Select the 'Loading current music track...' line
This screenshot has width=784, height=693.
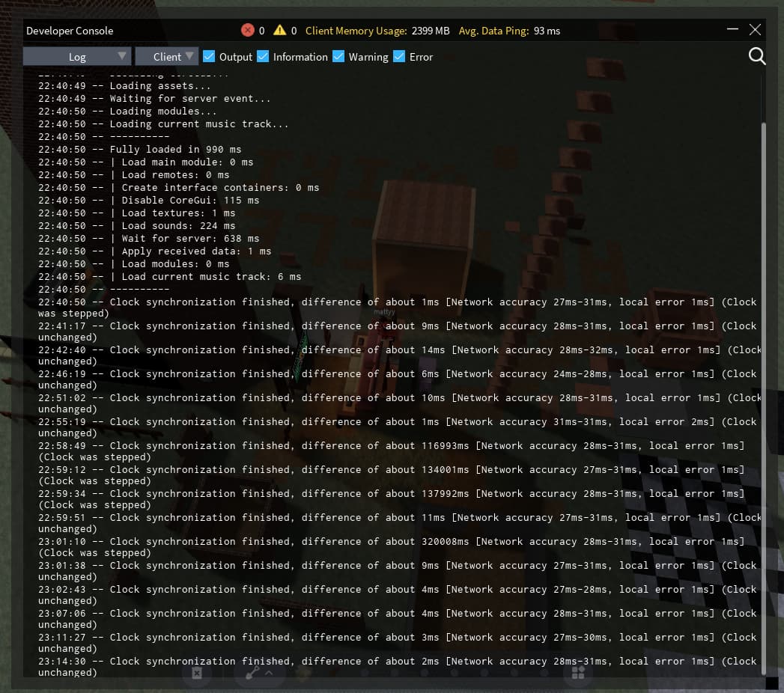(x=163, y=124)
